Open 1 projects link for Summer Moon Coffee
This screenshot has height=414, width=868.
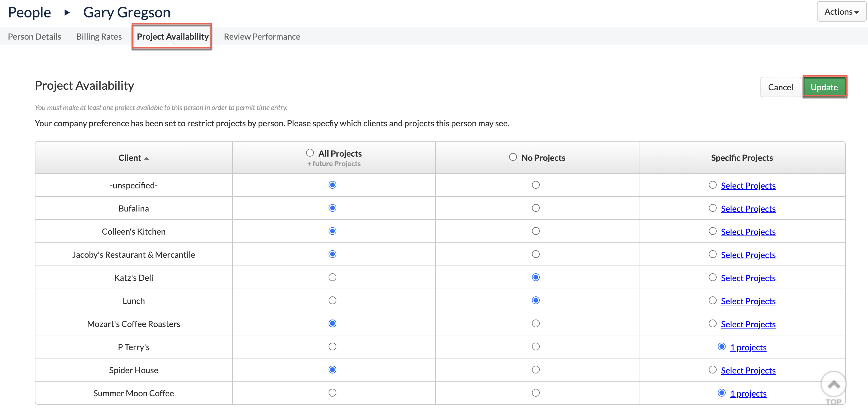[748, 394]
